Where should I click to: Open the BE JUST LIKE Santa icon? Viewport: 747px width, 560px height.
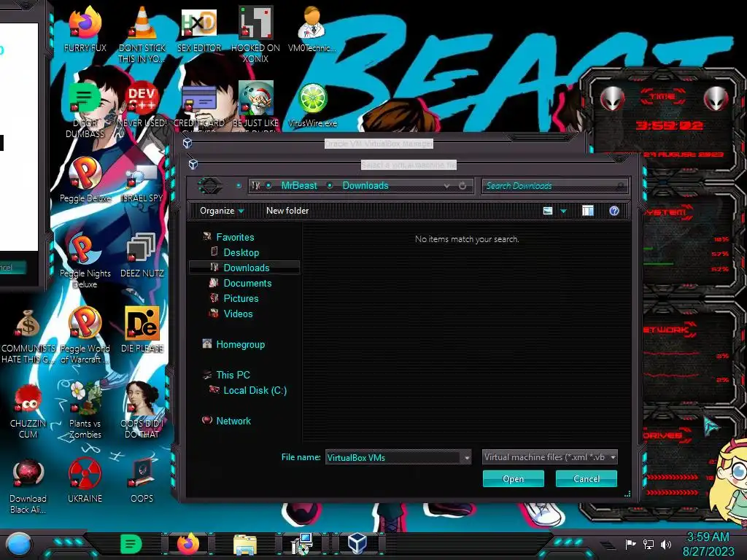(x=255, y=106)
